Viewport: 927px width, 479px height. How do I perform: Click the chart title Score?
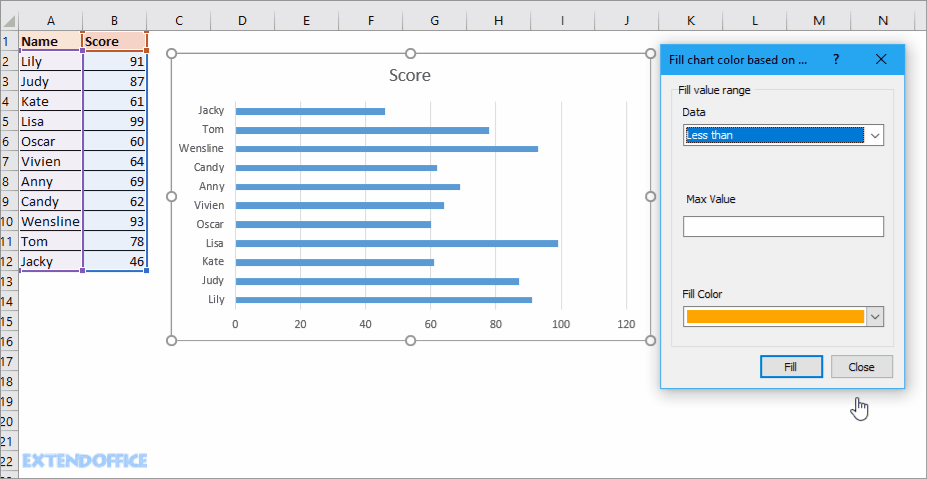pos(410,76)
